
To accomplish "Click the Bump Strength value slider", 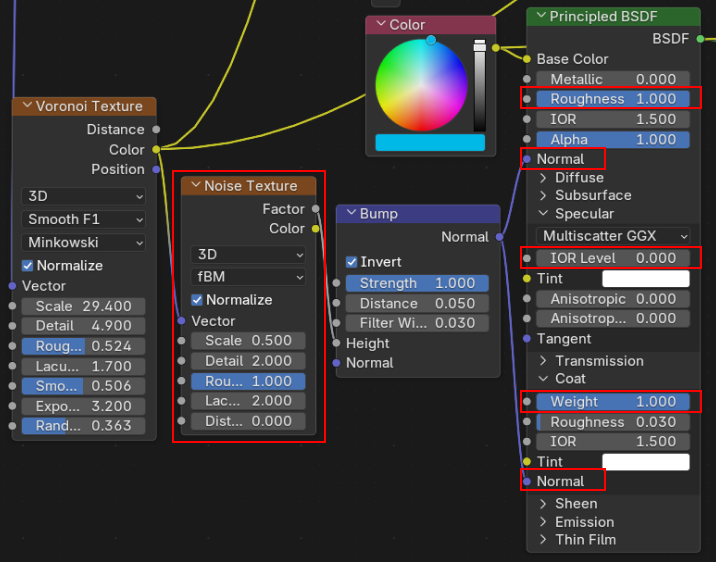I will [x=417, y=283].
